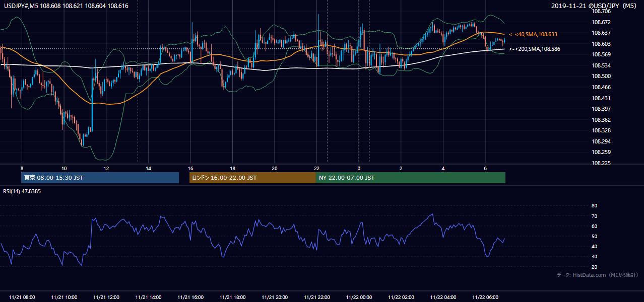The width and height of the screenshot is (644, 302).
Task: Click hour label 18 under the price chart
Action: click(232, 168)
